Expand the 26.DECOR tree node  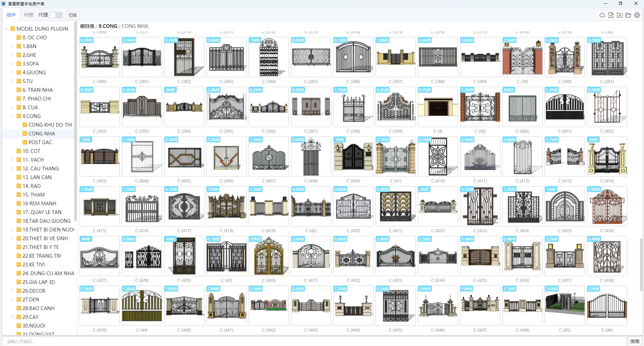[13, 291]
